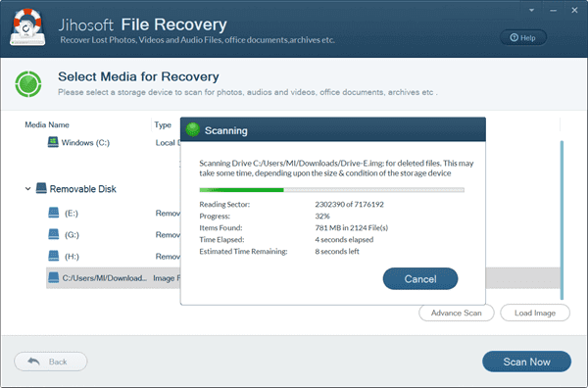Click the Scanning dialog title text
This screenshot has height=388, width=588.
pyautogui.click(x=225, y=130)
